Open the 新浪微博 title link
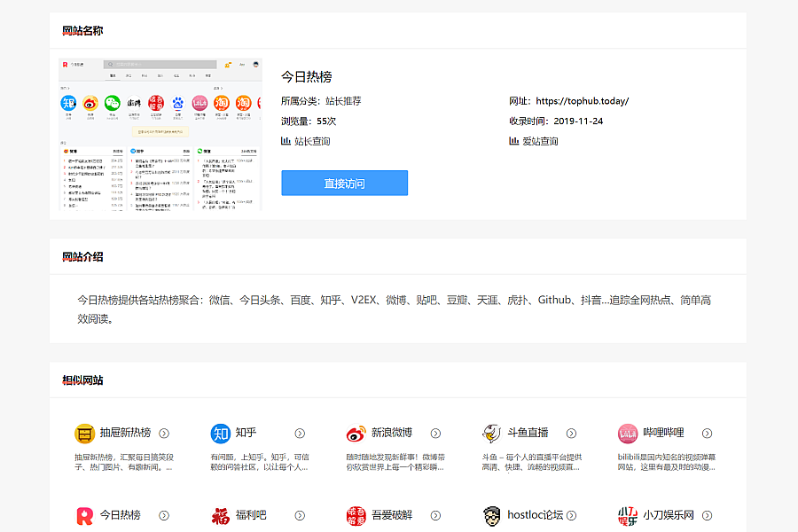Viewport: 798px width, 532px height. pos(392,433)
